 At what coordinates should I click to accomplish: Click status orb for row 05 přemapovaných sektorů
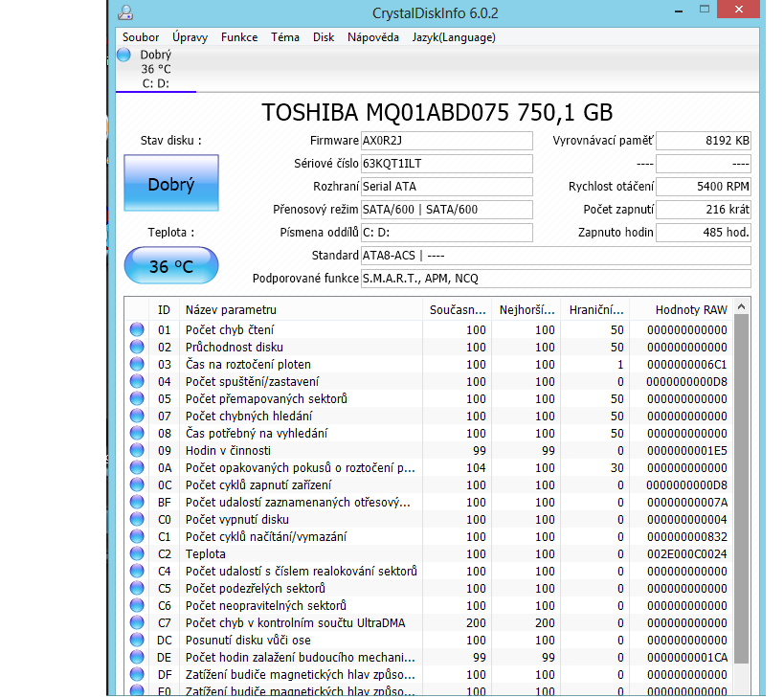[137, 398]
